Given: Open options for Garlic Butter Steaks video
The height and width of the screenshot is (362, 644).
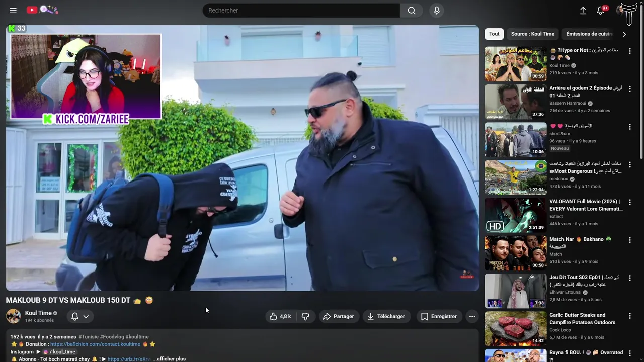Looking at the screenshot, I should 630,316.
